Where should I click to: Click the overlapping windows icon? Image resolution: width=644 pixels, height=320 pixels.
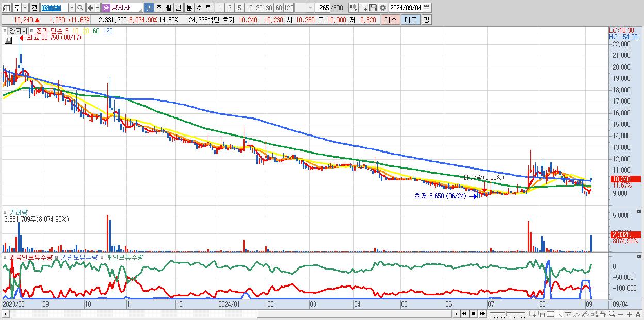coord(542,314)
